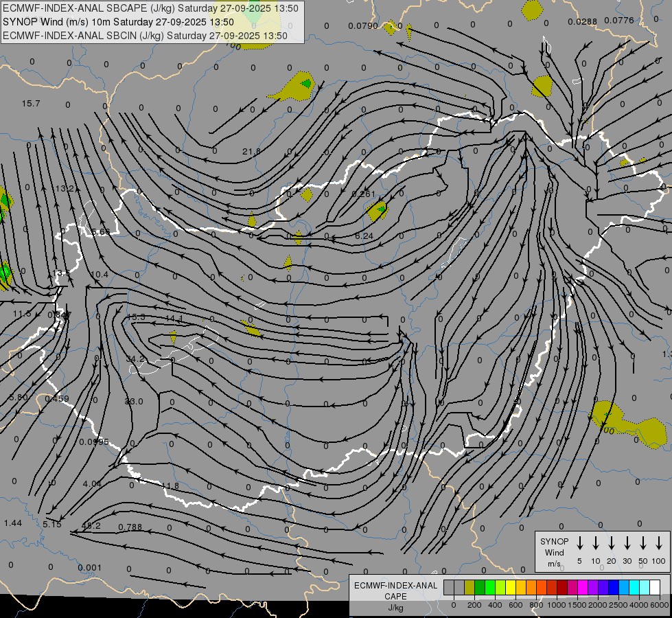Select the deep blue CAPE legend swatch

point(613,588)
